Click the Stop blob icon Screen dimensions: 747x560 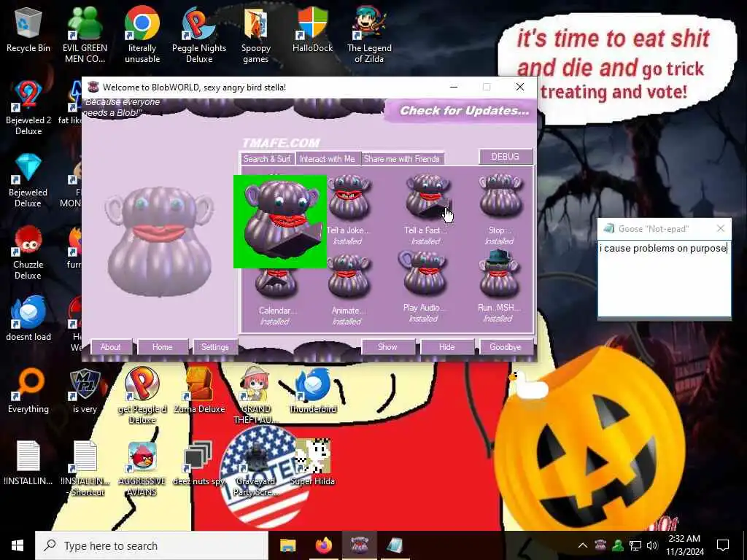pyautogui.click(x=500, y=197)
